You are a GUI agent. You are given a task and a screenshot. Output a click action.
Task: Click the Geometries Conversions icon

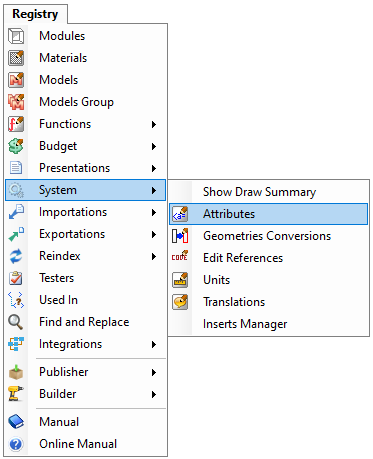point(180,236)
